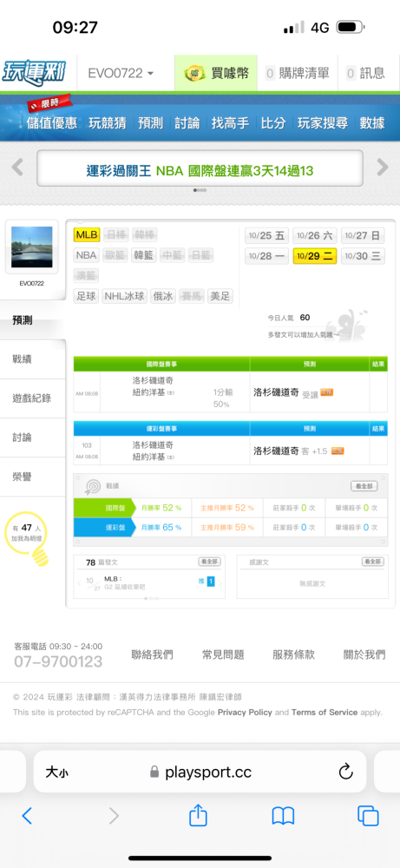The image size is (400, 868).
Task: Open 常見問題 footer link
Action: tap(223, 654)
